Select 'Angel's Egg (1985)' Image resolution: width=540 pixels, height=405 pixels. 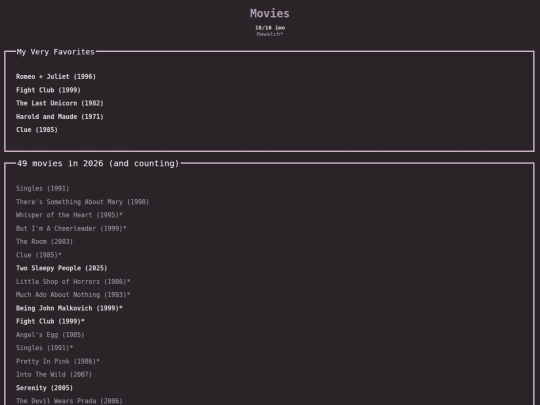[50, 334]
